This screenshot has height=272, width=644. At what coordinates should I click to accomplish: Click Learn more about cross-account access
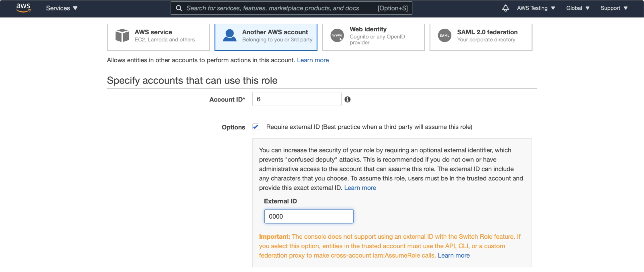[x=313, y=60]
